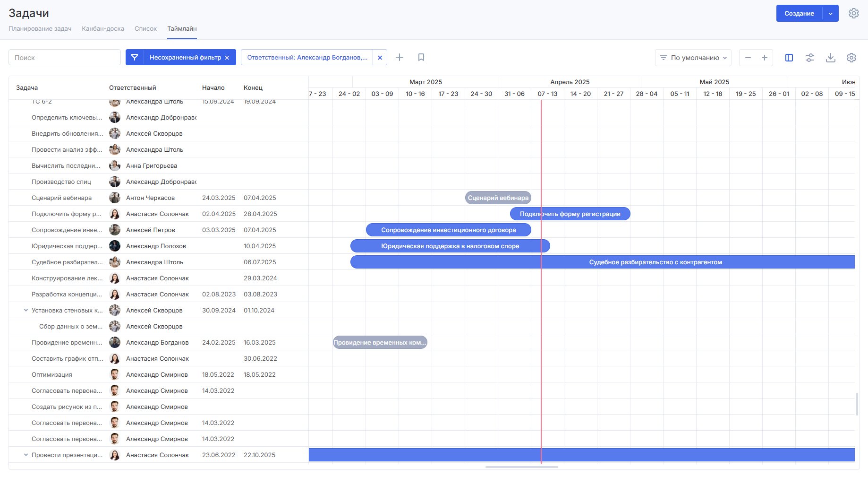The image size is (868, 477).
Task: Zoom out timeline with minus button
Action: [x=748, y=58]
